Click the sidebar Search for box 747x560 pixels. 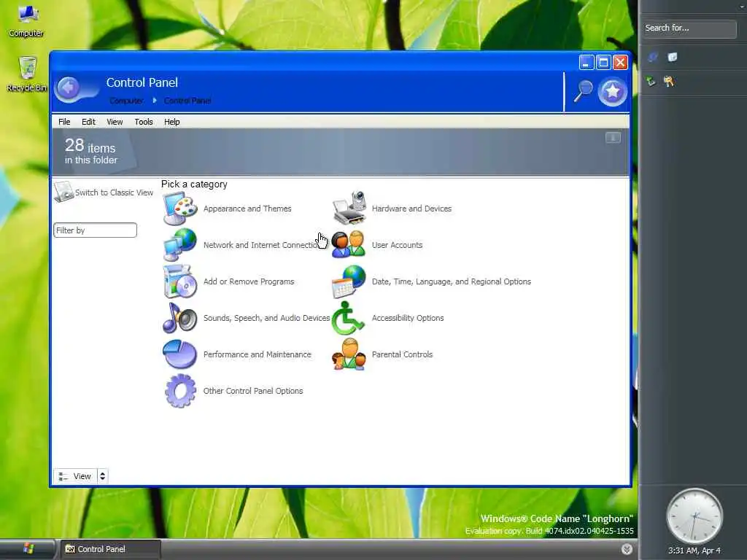(689, 28)
